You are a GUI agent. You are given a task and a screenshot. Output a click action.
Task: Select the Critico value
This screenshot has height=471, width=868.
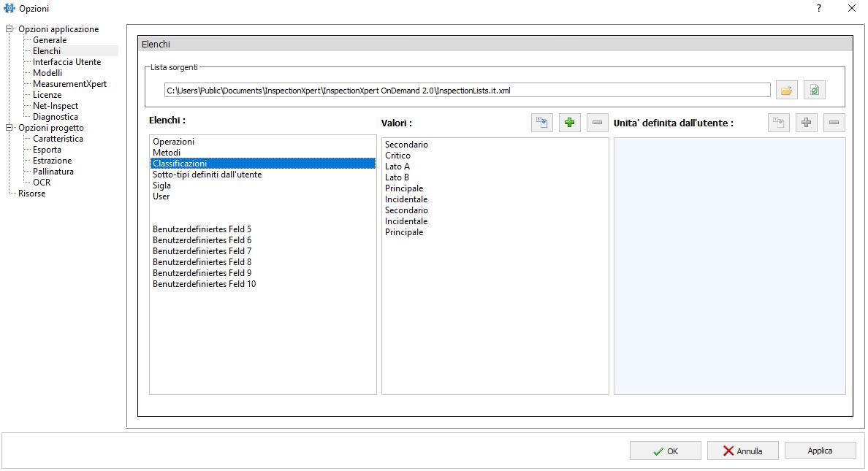click(495, 156)
